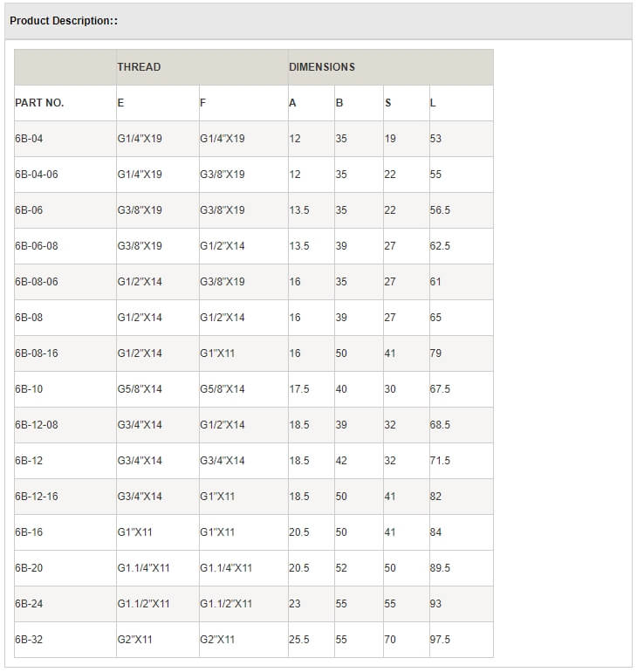Click part number 6B-04
The height and width of the screenshot is (672, 637).
tap(29, 139)
